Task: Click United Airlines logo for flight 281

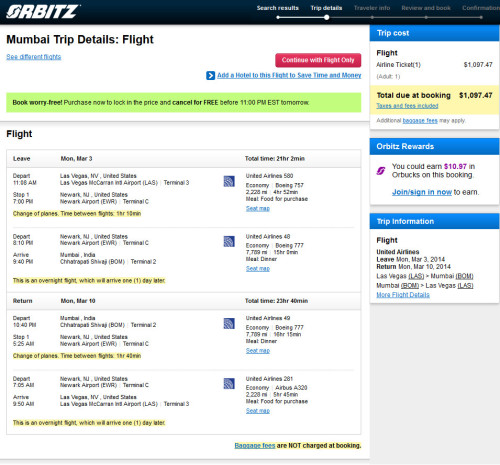Action: point(229,384)
